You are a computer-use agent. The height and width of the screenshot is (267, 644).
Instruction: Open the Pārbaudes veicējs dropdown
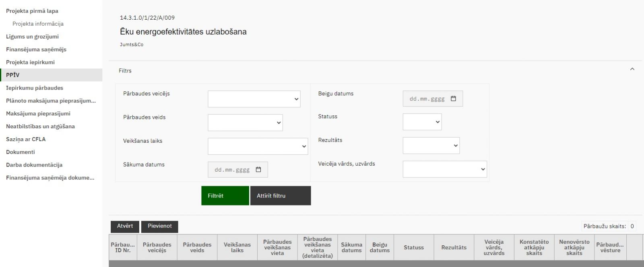click(254, 99)
